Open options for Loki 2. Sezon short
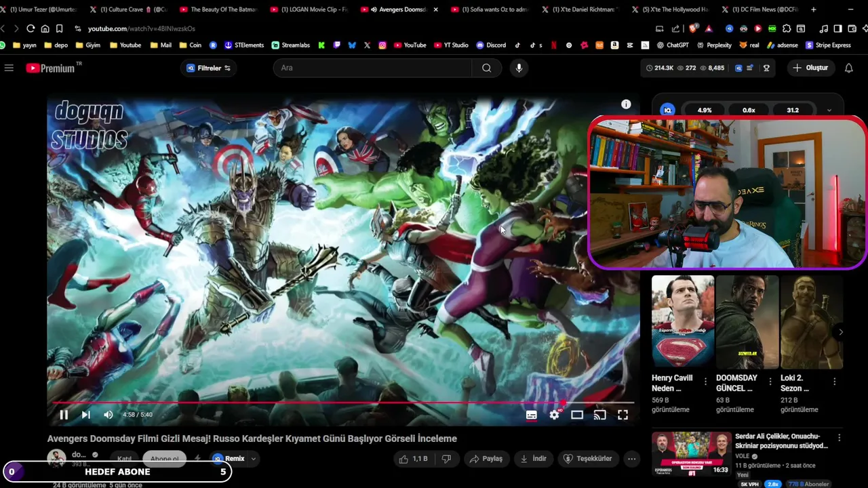868x488 pixels. click(x=834, y=382)
